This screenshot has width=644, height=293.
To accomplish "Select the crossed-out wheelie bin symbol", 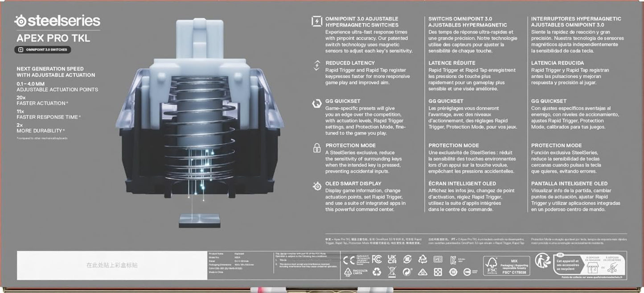I will (392, 272).
